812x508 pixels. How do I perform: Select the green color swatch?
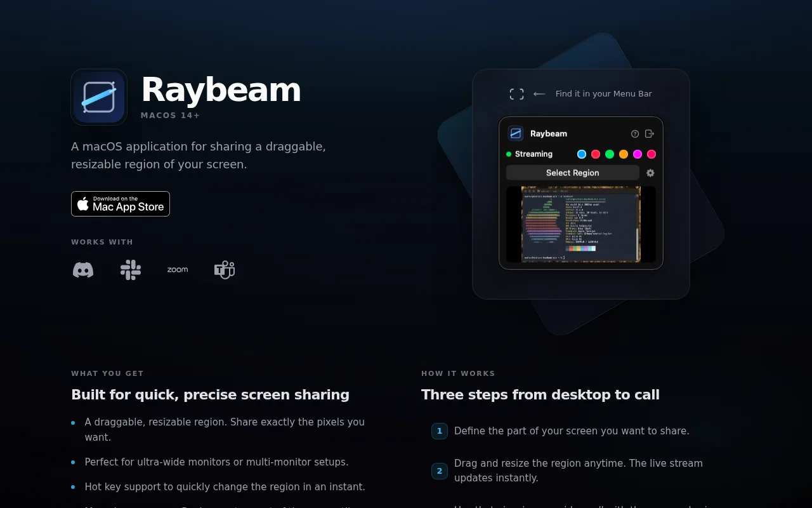coord(610,154)
